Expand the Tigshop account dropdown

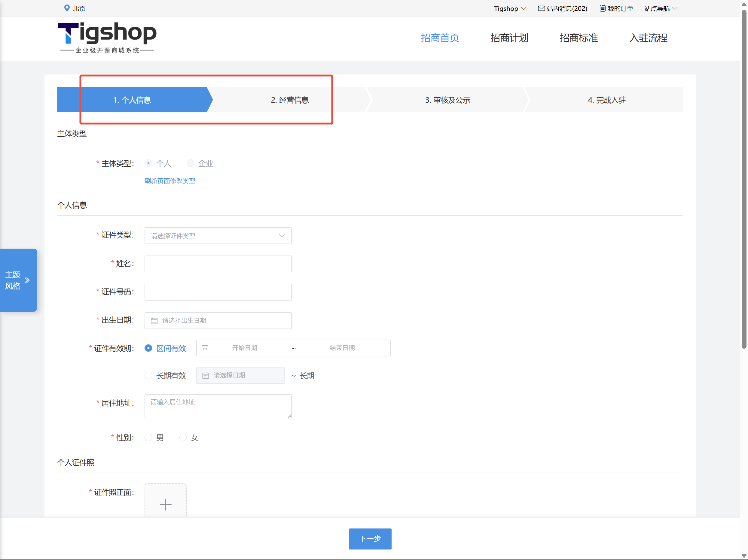[x=510, y=8]
